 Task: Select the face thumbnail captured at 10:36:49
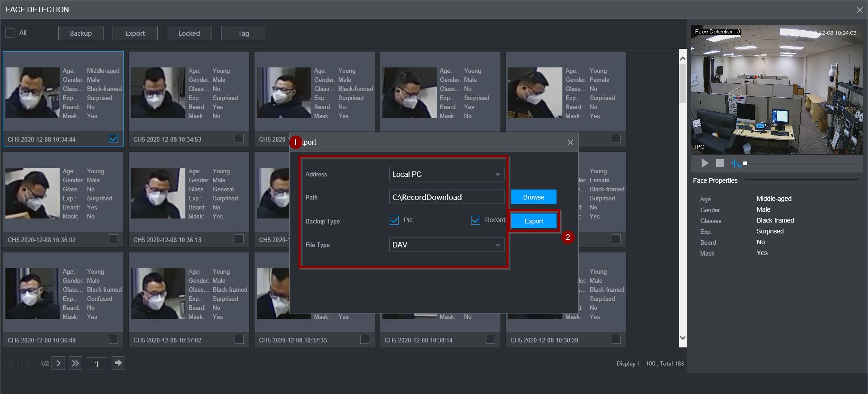(33, 294)
